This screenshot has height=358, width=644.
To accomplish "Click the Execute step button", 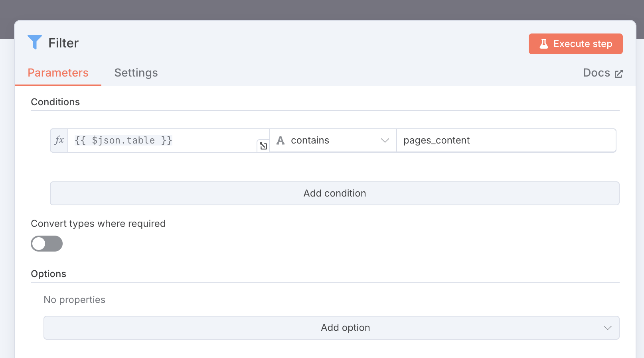I will coord(575,44).
